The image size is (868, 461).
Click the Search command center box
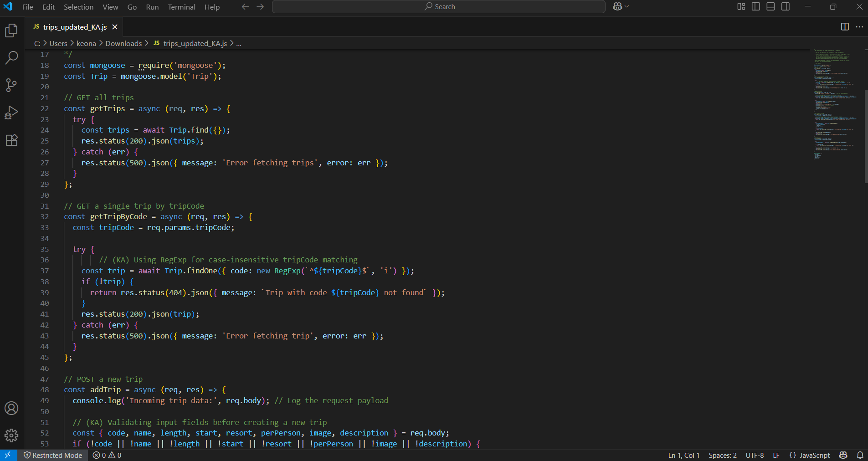439,6
